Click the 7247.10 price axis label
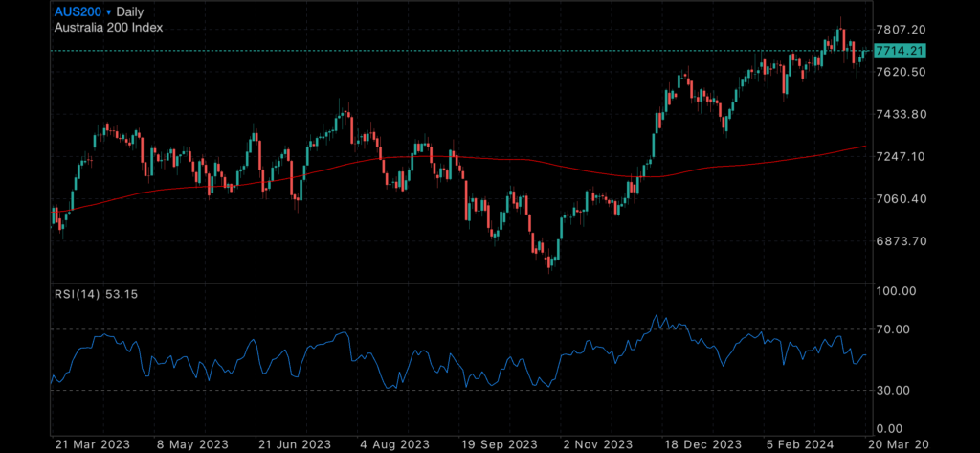 (902, 156)
